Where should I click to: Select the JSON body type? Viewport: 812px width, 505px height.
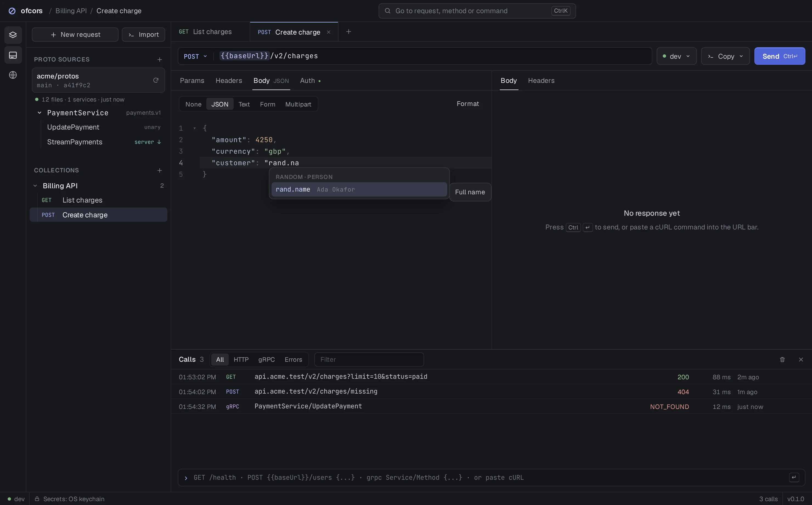click(x=220, y=104)
